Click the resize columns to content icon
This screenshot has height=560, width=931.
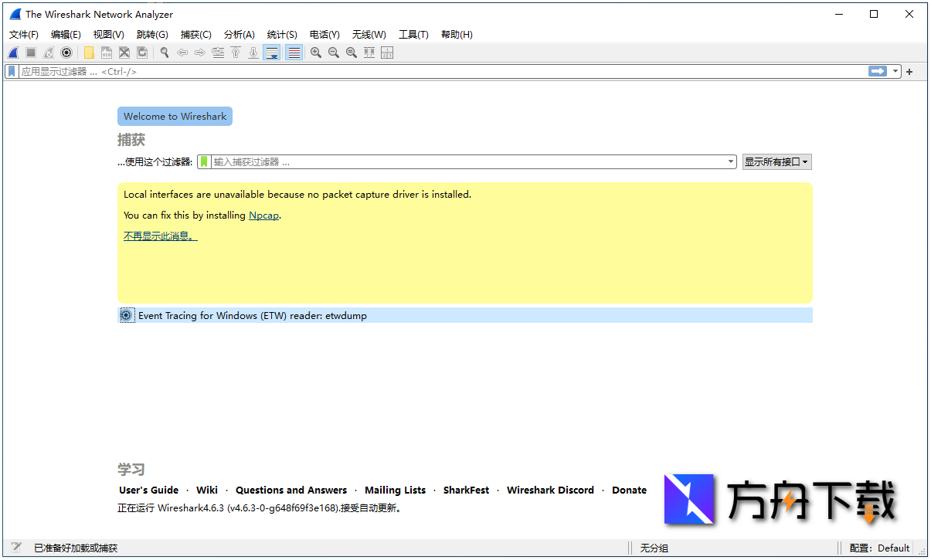pyautogui.click(x=369, y=53)
